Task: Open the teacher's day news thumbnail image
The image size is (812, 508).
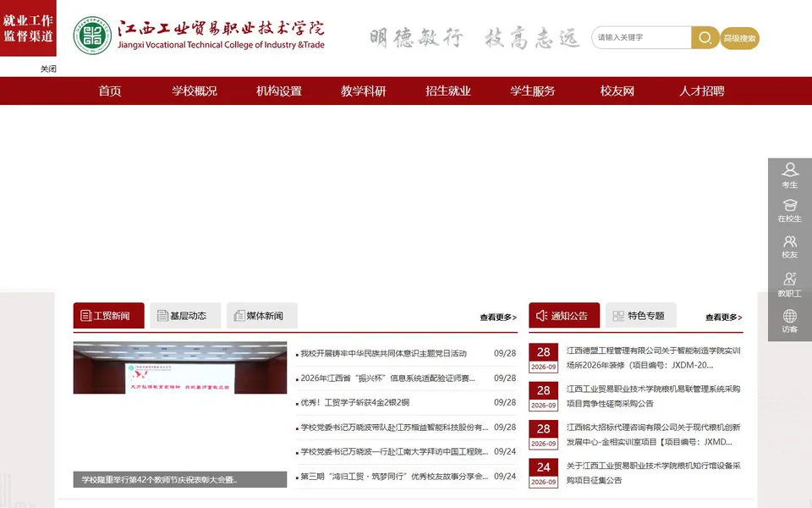Action: click(x=179, y=367)
